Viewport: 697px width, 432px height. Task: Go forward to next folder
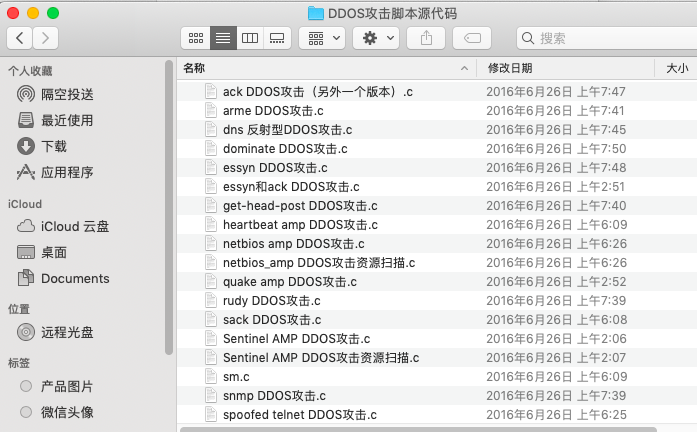45,38
